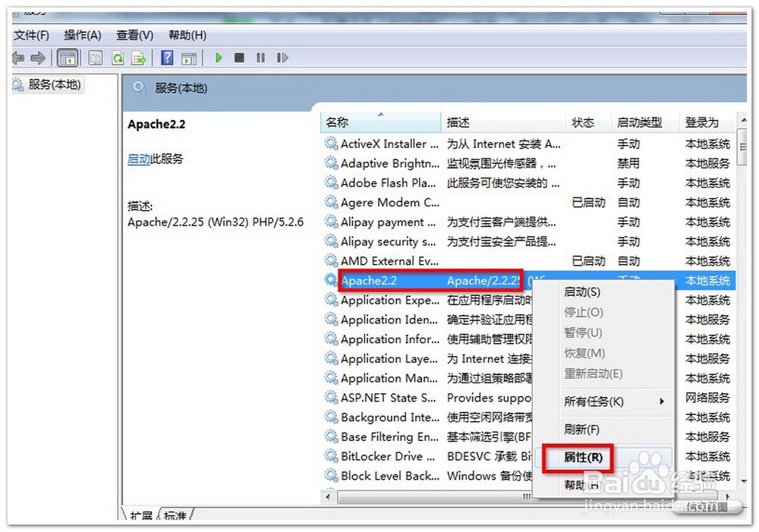Click 禁用 startup type of Adaptive Brightness
The height and width of the screenshot is (532, 759).
click(x=628, y=164)
